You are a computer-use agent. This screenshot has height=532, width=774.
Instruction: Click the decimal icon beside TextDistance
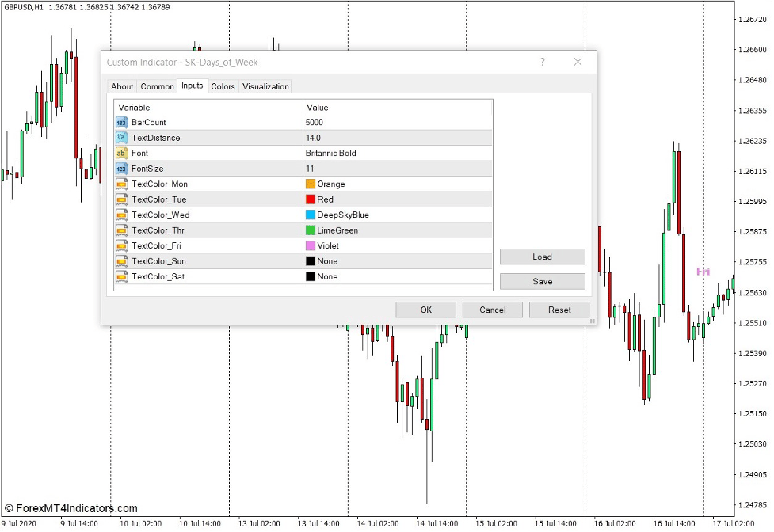point(121,138)
